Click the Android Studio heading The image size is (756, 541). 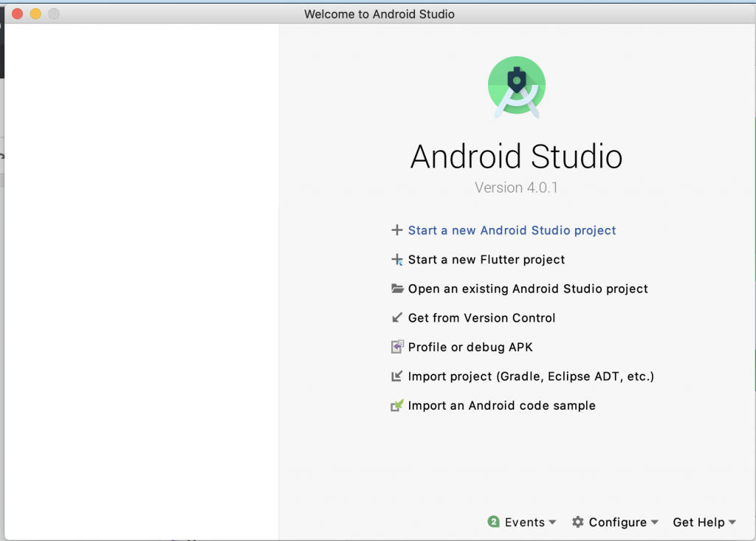(516, 156)
